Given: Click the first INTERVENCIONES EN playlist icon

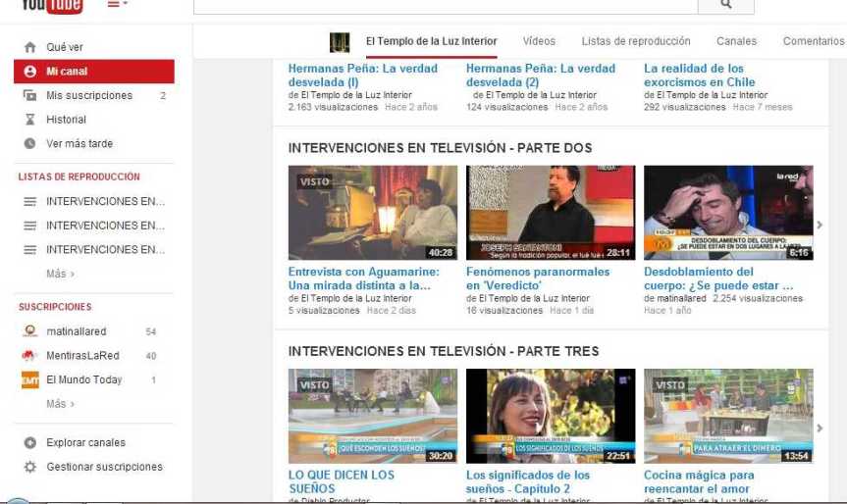Looking at the screenshot, I should pyautogui.click(x=30, y=201).
